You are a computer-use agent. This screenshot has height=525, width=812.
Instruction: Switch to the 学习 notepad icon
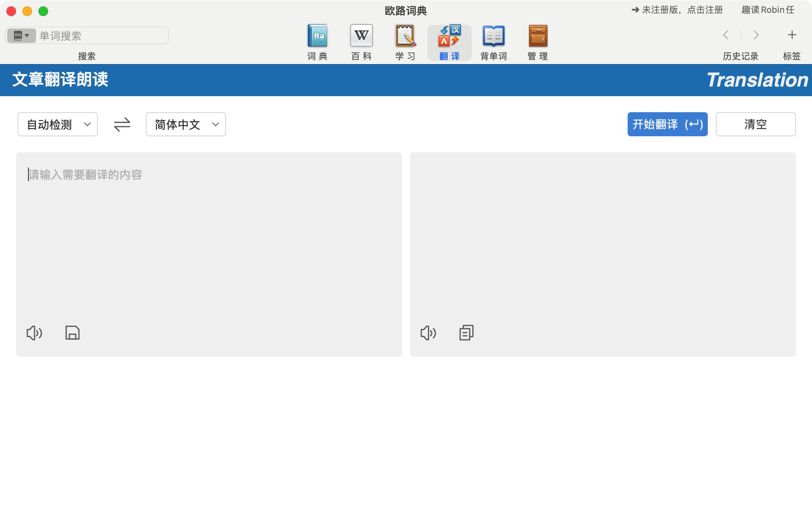pyautogui.click(x=405, y=36)
